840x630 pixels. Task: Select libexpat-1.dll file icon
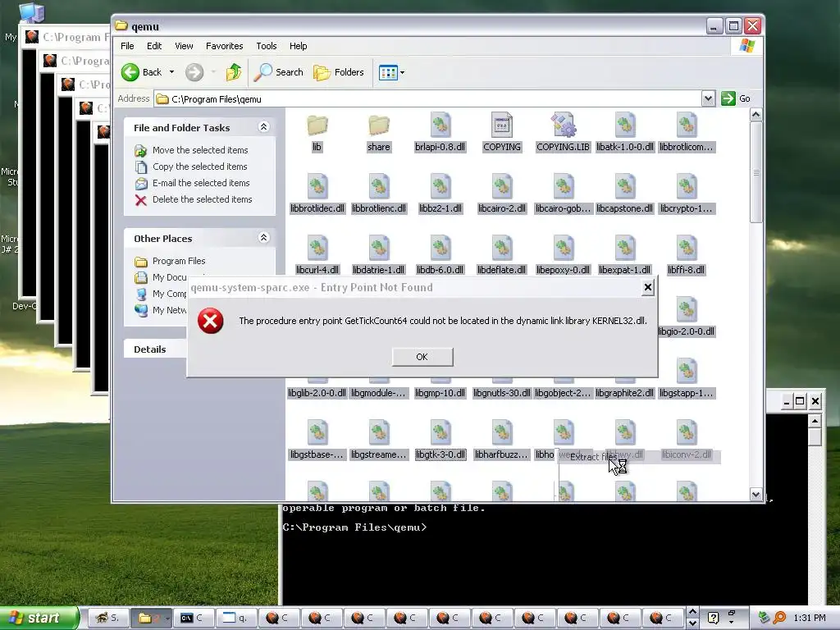(624, 249)
